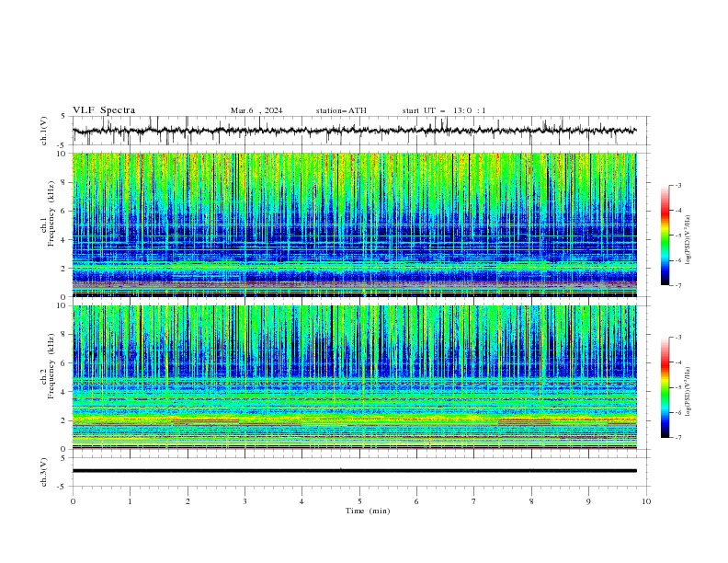Click the "8" kHz tick on ch.1 frequency axis

pyautogui.click(x=65, y=182)
